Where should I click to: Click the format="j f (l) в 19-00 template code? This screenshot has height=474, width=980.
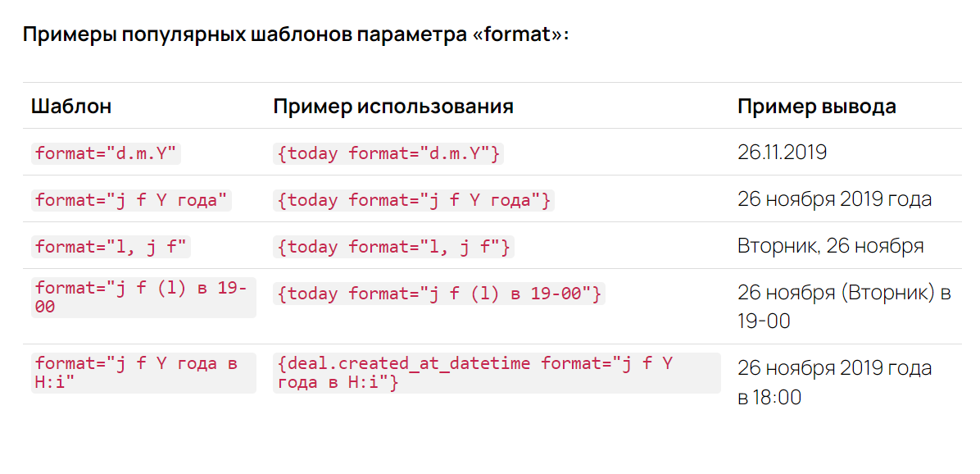point(143,297)
